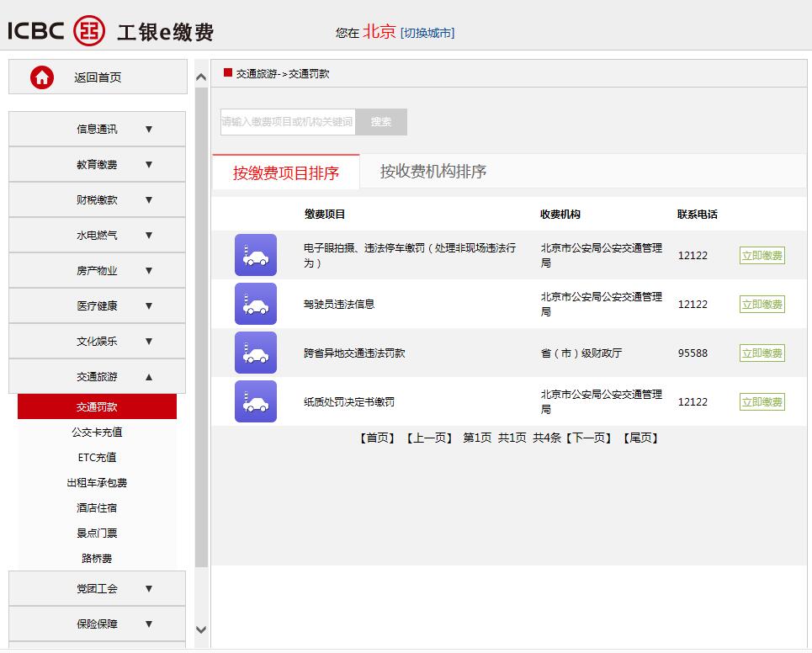Focus the 缴费项目 keyword search field
This screenshot has width=812, height=653.
(x=288, y=122)
